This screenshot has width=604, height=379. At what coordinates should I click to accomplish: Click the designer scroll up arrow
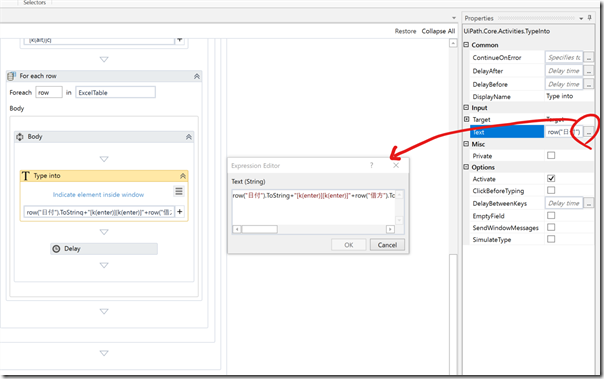(453, 43)
